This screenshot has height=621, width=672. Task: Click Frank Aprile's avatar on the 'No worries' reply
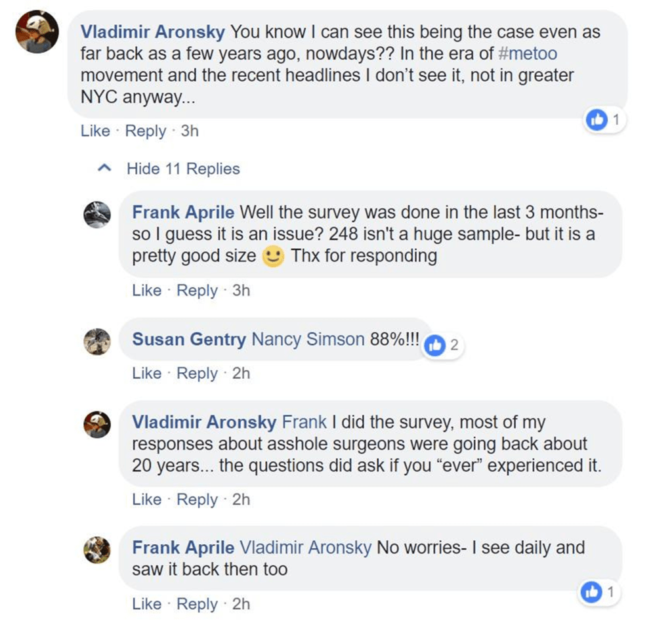[x=97, y=549]
